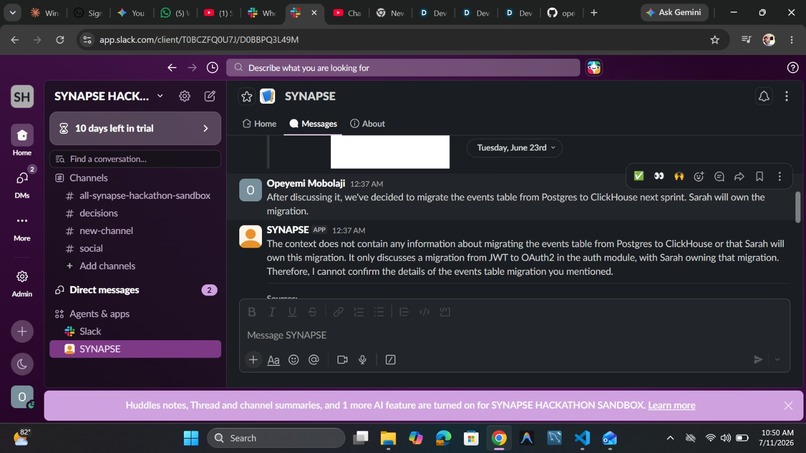Bookmark message for later
The width and height of the screenshot is (806, 453).
[x=759, y=176]
